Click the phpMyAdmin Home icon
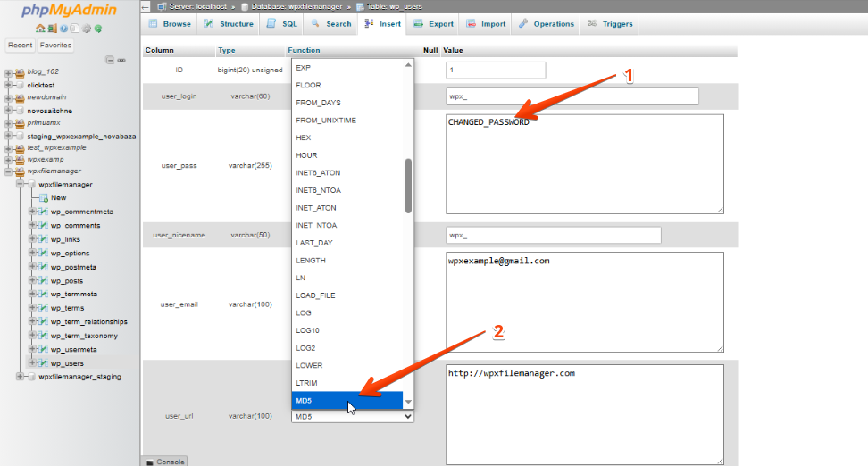868x466 pixels. 41,29
